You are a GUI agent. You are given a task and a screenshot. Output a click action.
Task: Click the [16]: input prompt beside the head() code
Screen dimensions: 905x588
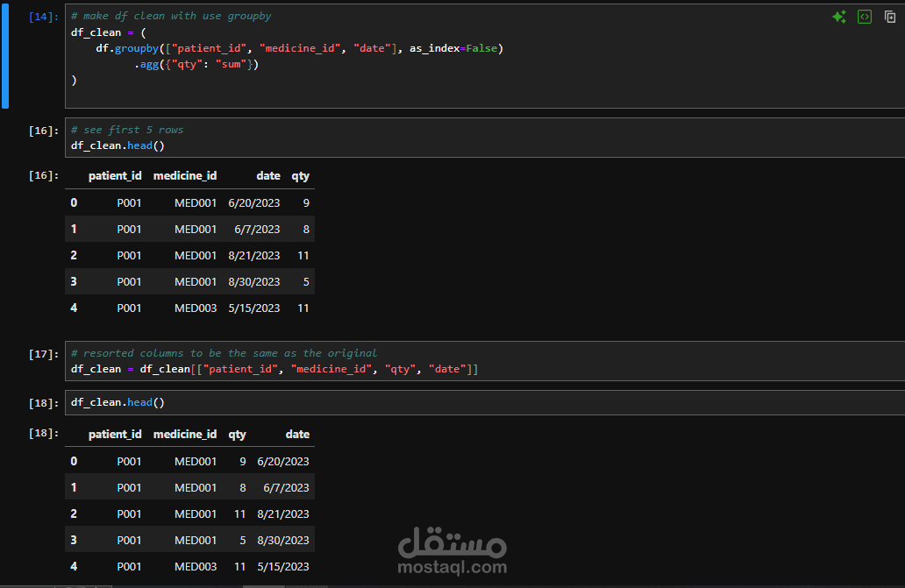[x=44, y=131]
